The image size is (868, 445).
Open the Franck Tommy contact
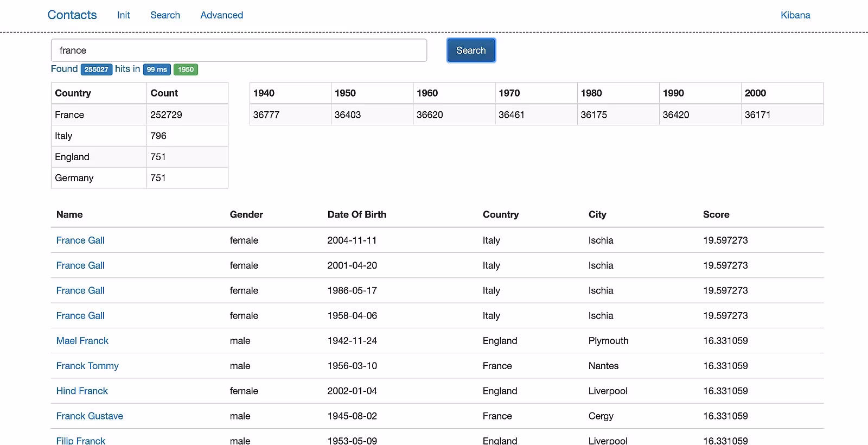pos(87,366)
